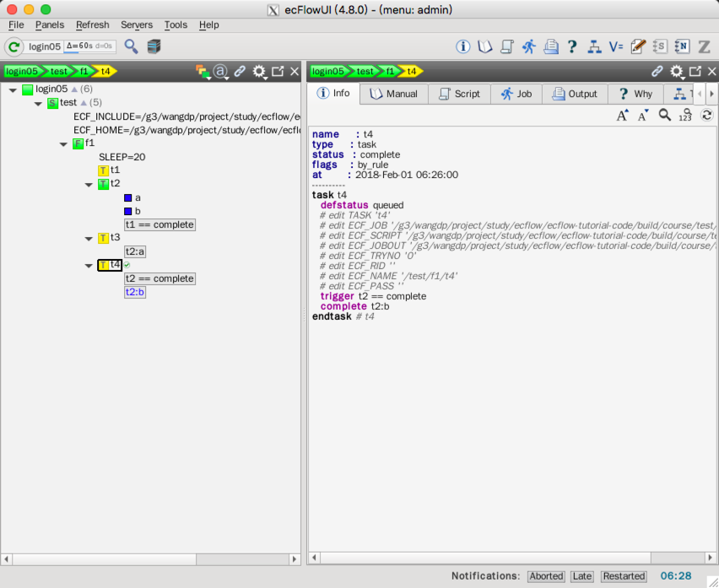Open the Output printer toolbar icon
This screenshot has height=588, width=719.
pos(551,46)
